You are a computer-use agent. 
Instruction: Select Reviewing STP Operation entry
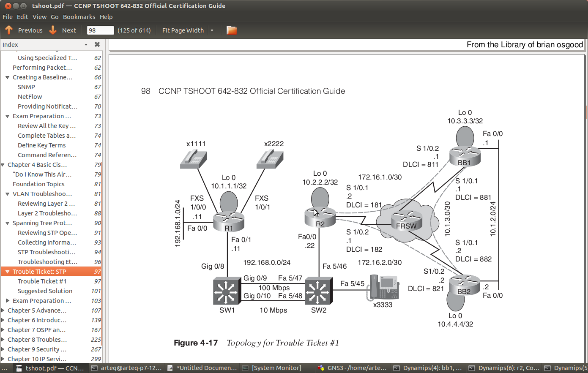(x=47, y=233)
